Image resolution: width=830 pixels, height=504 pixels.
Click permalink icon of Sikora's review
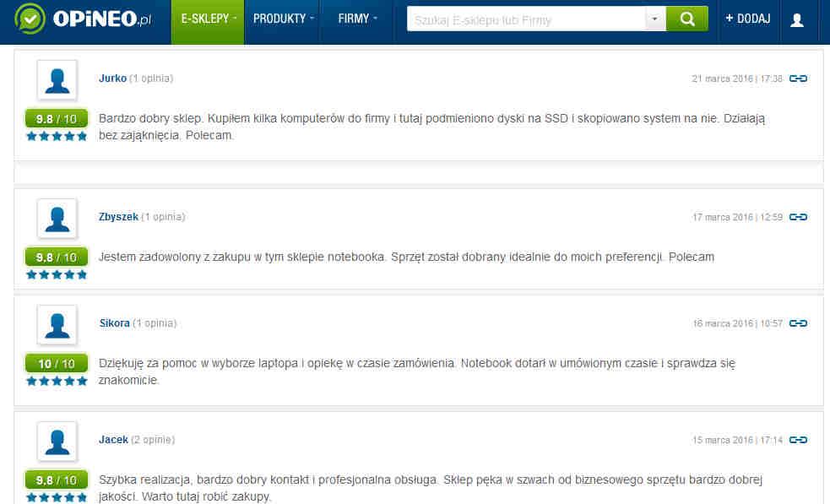pyautogui.click(x=798, y=323)
